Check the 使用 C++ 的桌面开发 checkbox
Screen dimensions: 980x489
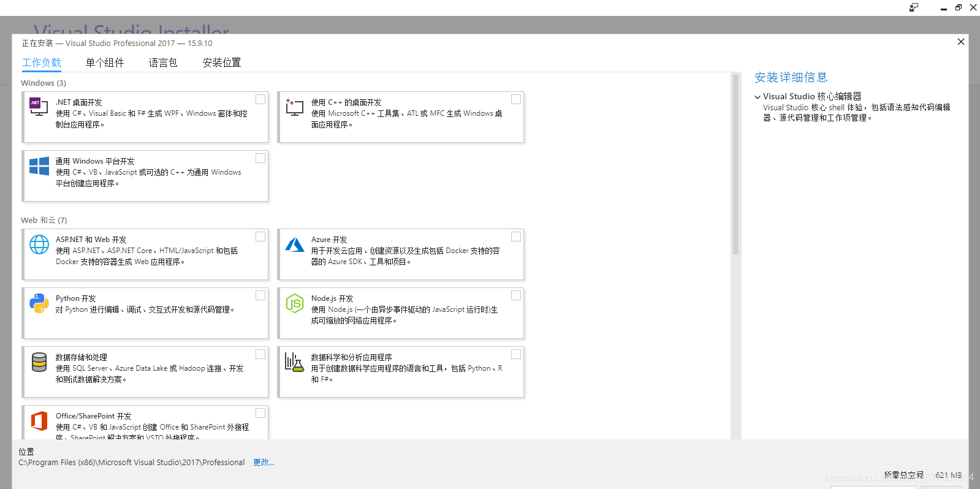[516, 99]
